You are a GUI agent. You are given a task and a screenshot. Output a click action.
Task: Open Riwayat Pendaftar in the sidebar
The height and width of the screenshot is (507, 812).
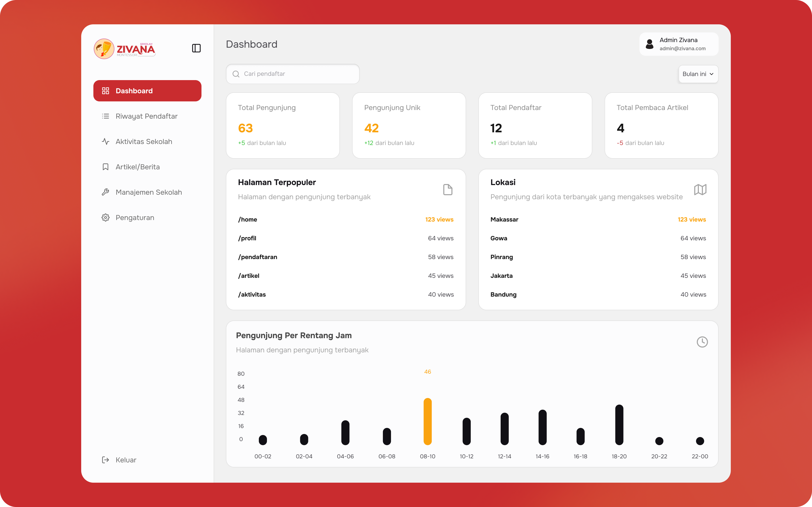click(x=147, y=116)
